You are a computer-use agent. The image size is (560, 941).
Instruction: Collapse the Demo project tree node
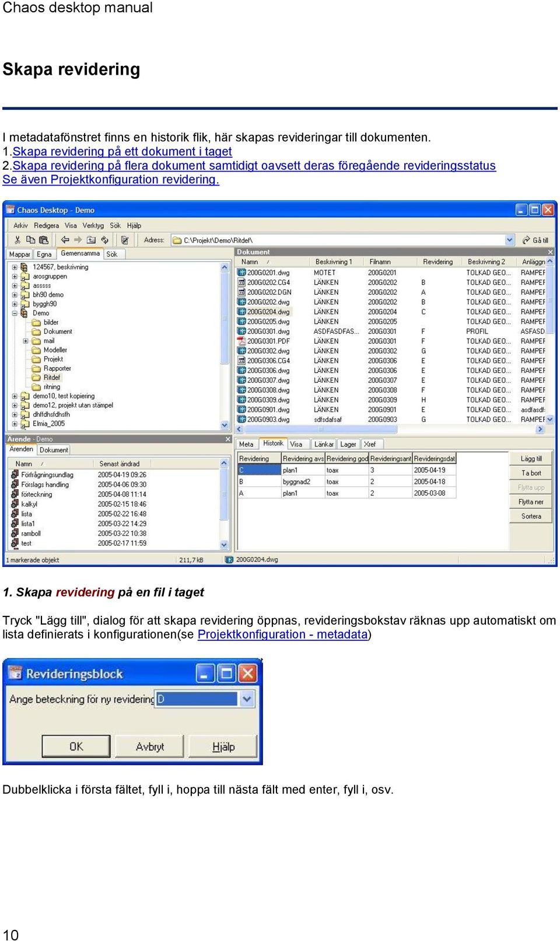(x=15, y=313)
